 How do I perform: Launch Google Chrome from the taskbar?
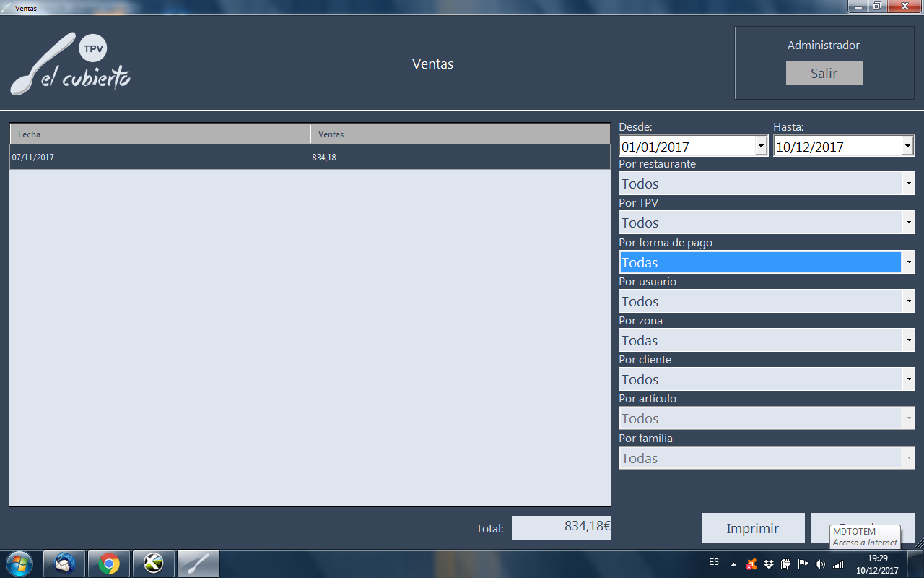point(109,563)
